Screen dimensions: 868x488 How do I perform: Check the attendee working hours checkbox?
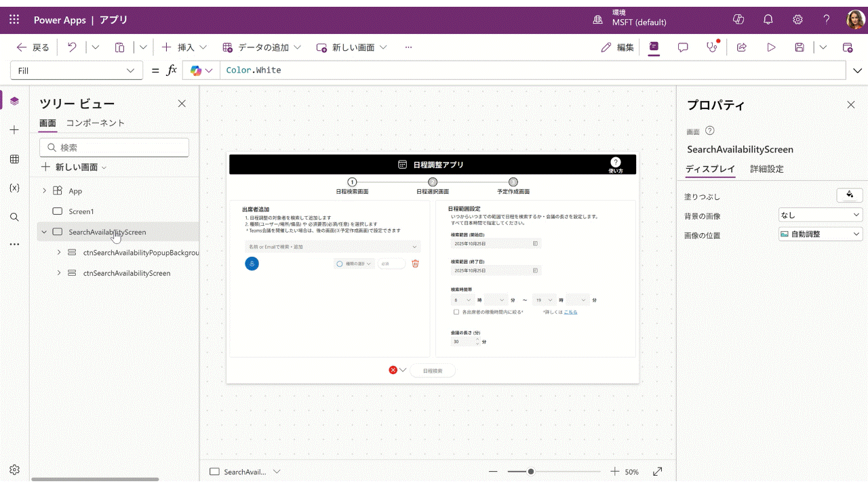pos(456,312)
